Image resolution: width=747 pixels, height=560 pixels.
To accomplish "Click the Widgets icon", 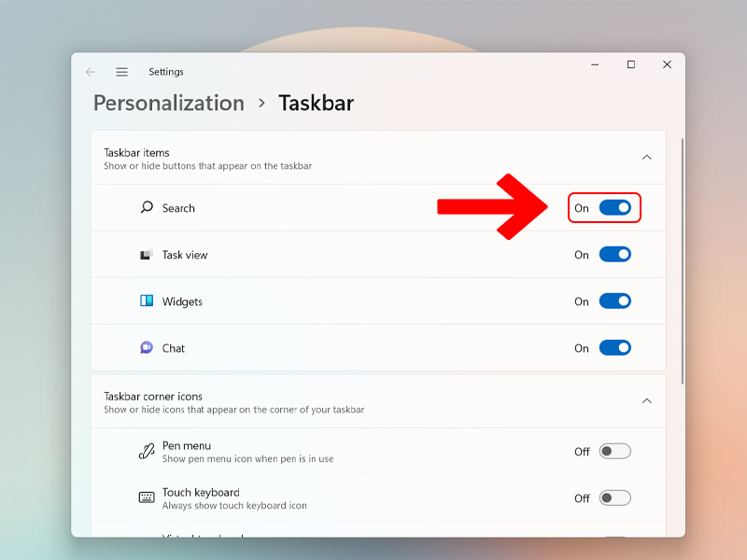I will (x=147, y=301).
